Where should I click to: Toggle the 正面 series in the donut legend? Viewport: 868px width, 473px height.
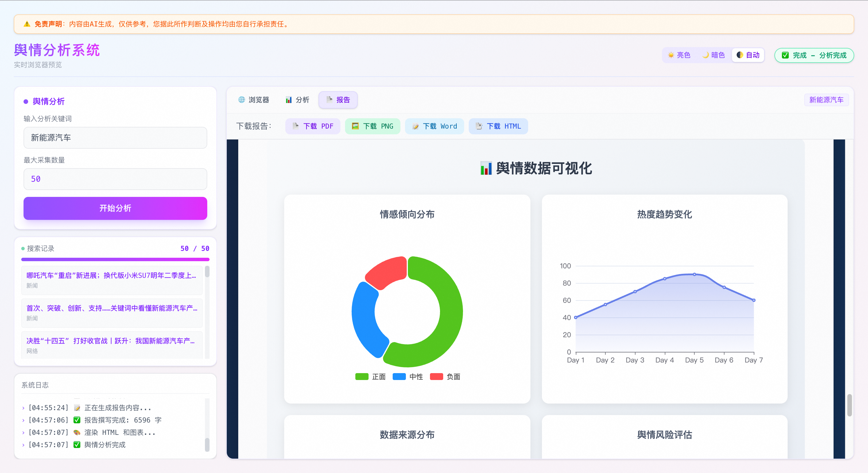pos(370,377)
